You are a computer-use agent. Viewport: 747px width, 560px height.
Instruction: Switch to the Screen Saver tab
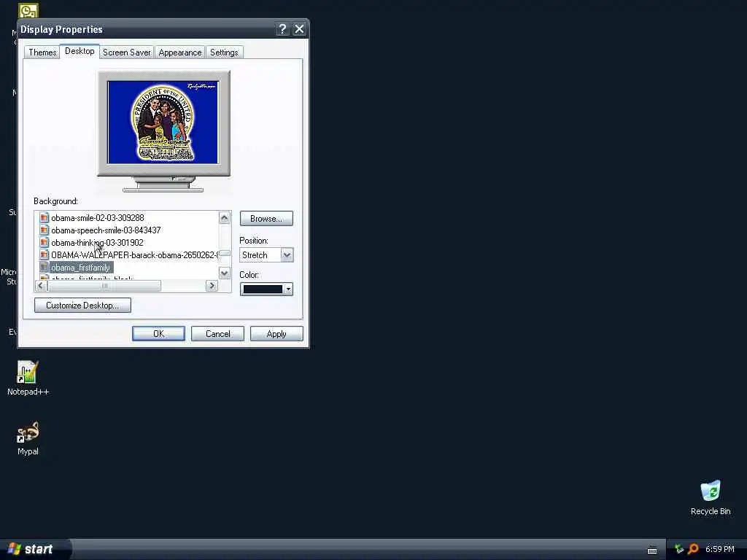(x=127, y=52)
